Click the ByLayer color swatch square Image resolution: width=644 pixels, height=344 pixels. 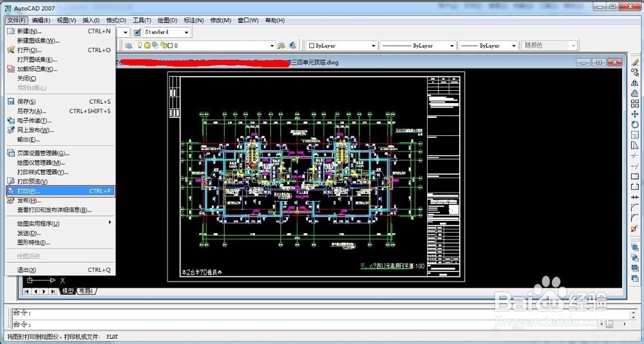312,46
